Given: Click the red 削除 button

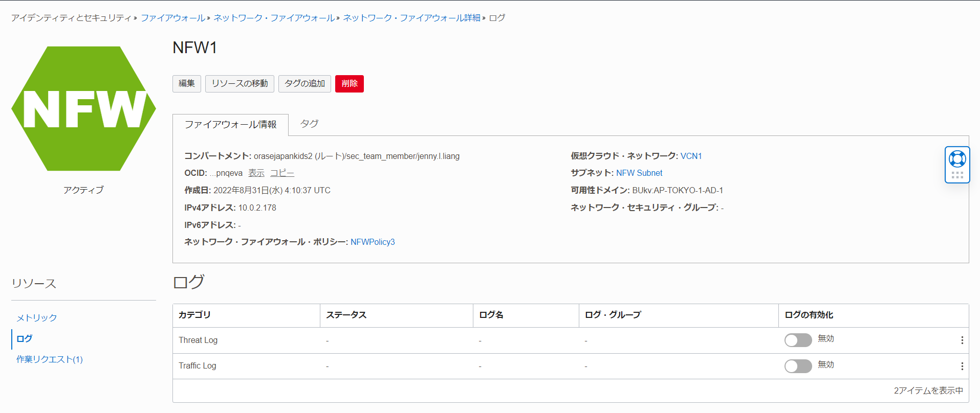Looking at the screenshot, I should [350, 84].
